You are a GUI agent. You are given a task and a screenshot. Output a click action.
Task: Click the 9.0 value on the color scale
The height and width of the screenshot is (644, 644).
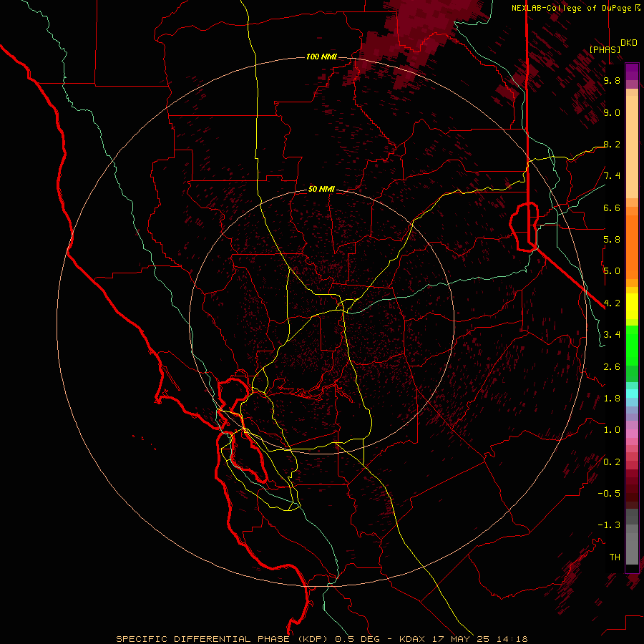tap(612, 112)
